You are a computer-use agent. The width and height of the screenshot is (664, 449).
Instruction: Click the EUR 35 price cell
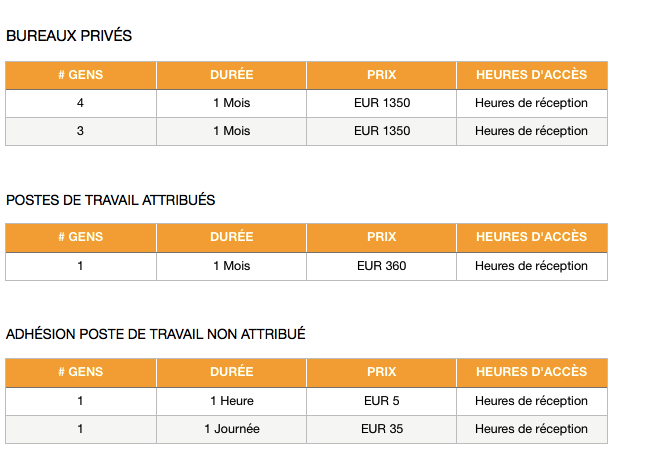tap(382, 429)
